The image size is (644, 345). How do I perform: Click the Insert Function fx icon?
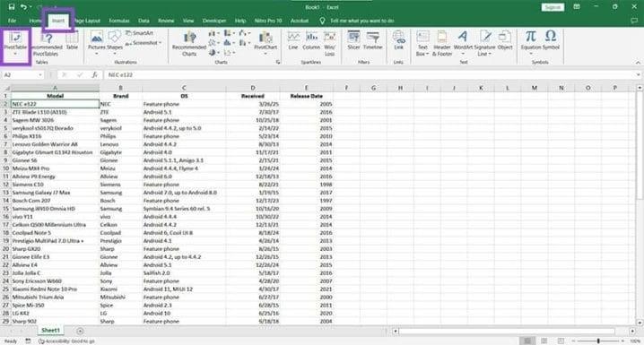point(94,74)
